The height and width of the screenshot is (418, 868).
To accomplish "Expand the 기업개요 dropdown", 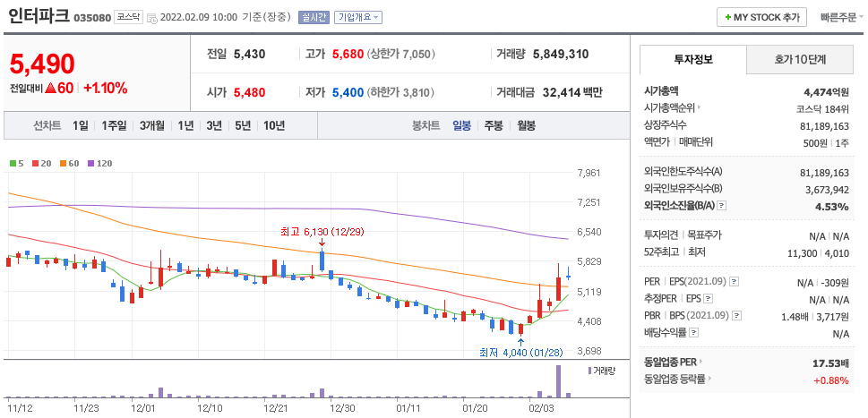I will (357, 18).
